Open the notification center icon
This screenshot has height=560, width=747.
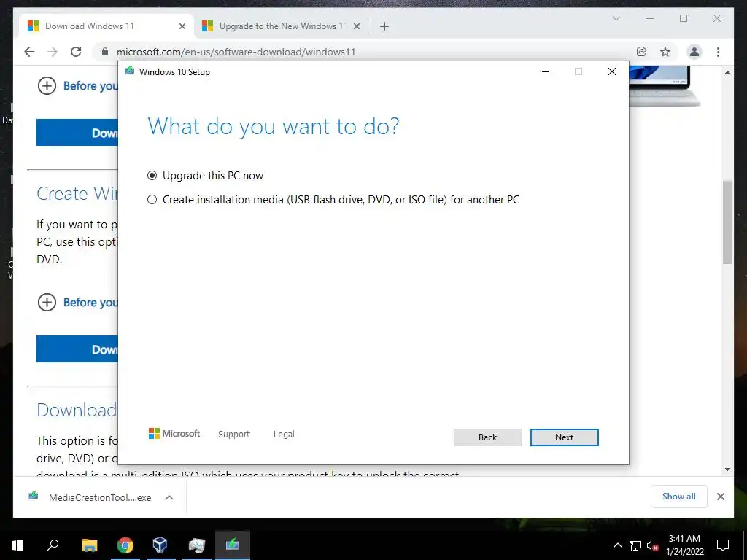pos(723,545)
